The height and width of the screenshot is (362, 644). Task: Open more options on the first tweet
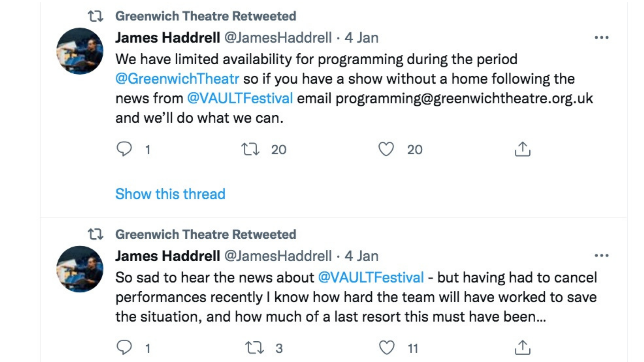pyautogui.click(x=602, y=38)
